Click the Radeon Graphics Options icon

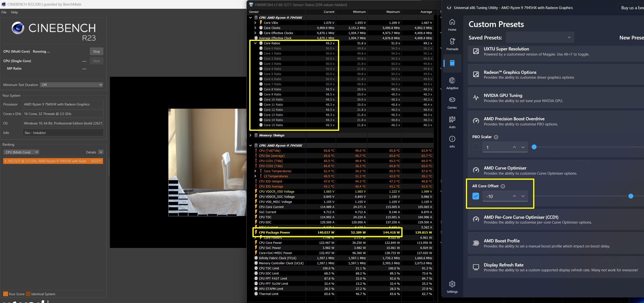point(476,74)
